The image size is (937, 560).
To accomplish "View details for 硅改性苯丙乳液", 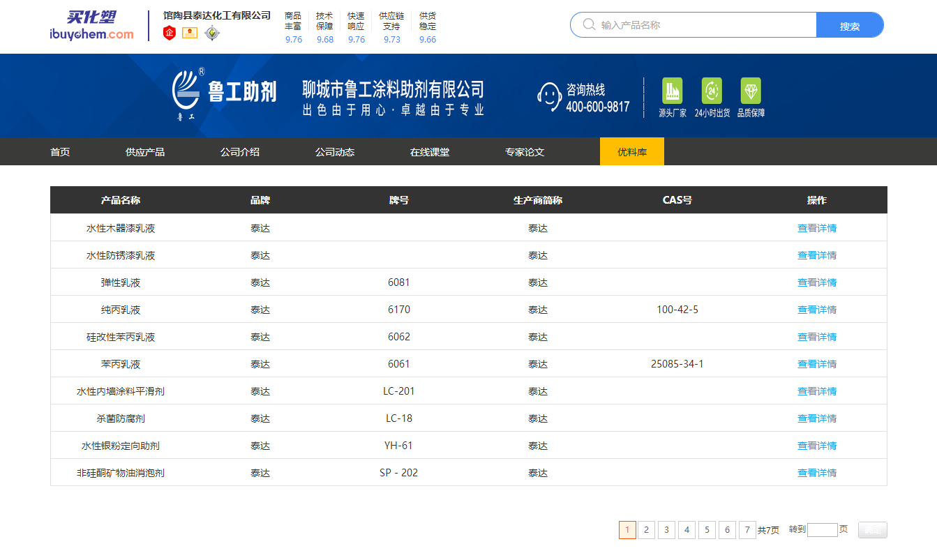I will (817, 337).
